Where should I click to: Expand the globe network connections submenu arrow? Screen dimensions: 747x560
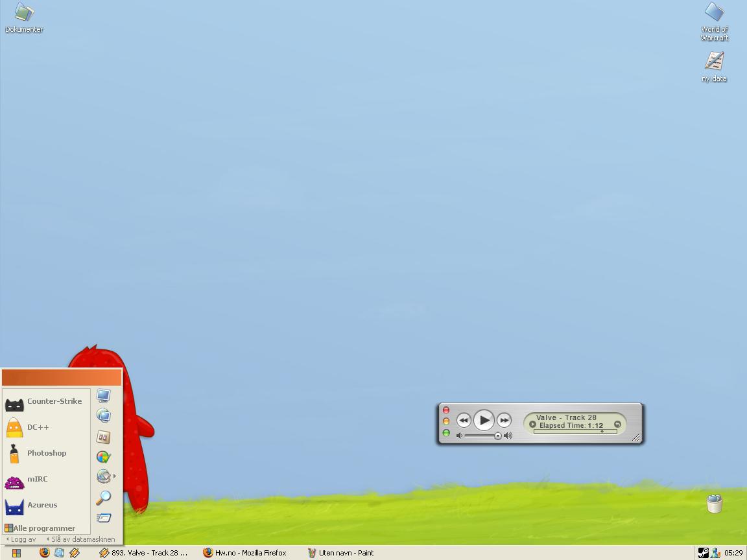click(115, 476)
